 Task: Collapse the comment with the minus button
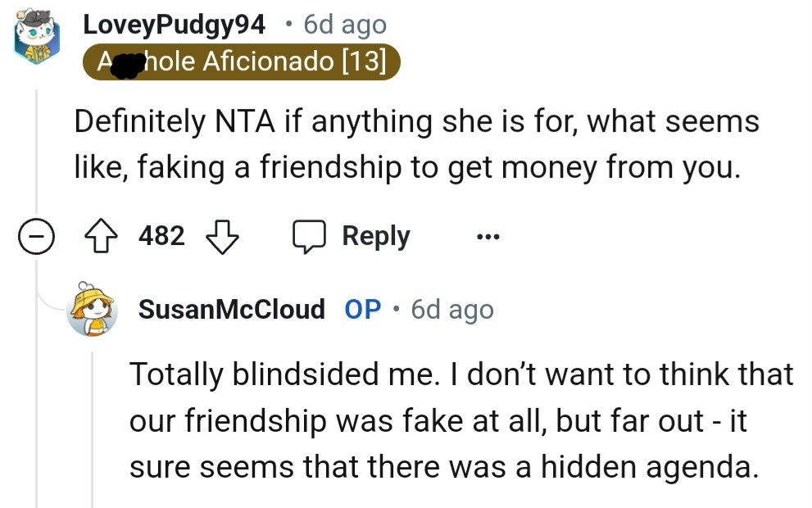coord(35,237)
